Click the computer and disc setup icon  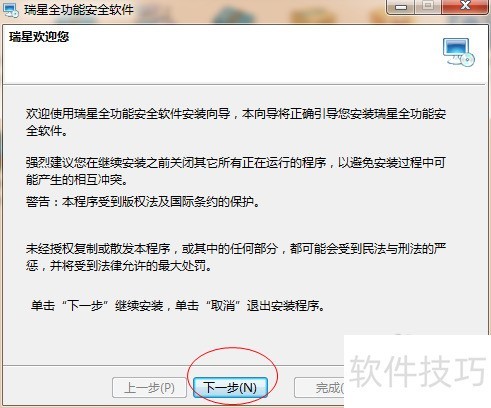459,52
